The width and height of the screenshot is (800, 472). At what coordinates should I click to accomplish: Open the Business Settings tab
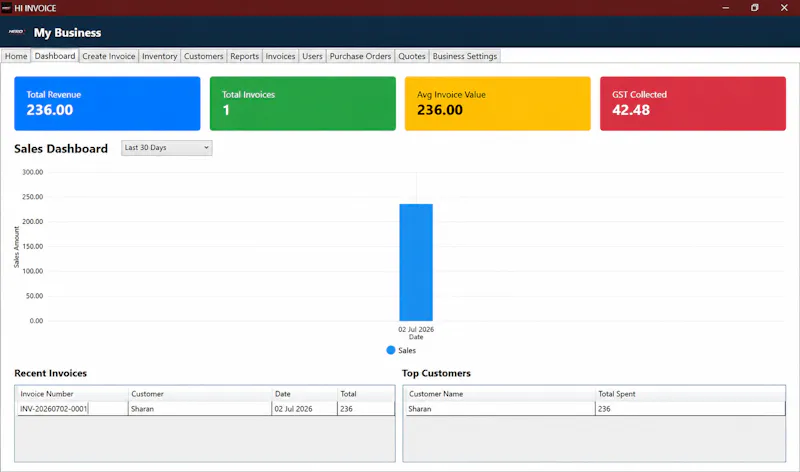465,56
